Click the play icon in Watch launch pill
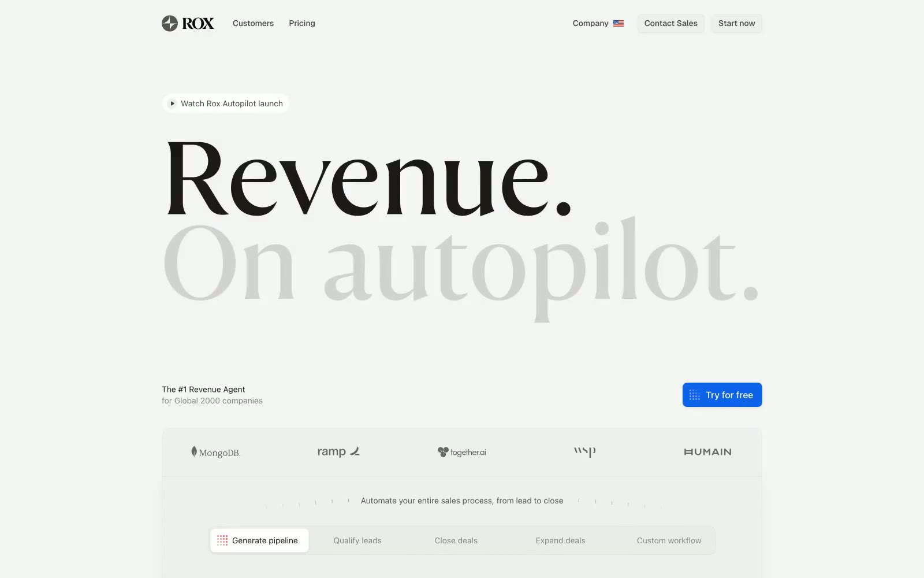924x578 pixels. click(x=172, y=103)
